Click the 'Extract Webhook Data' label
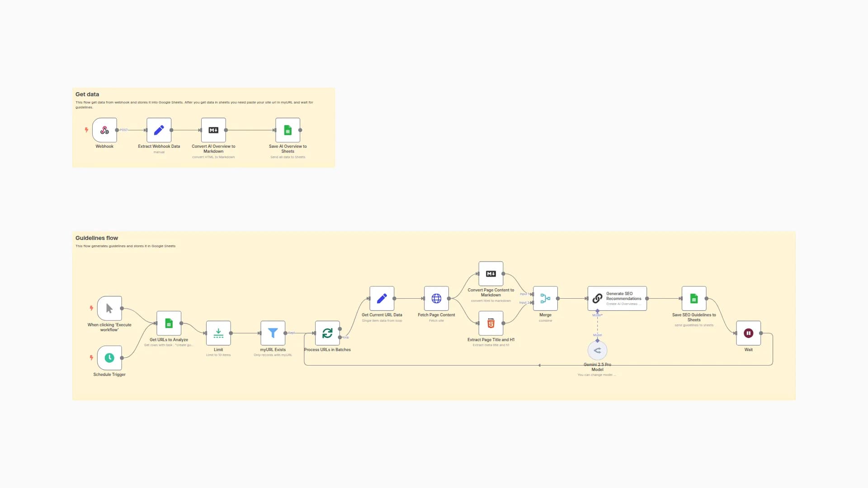 pos(159,146)
